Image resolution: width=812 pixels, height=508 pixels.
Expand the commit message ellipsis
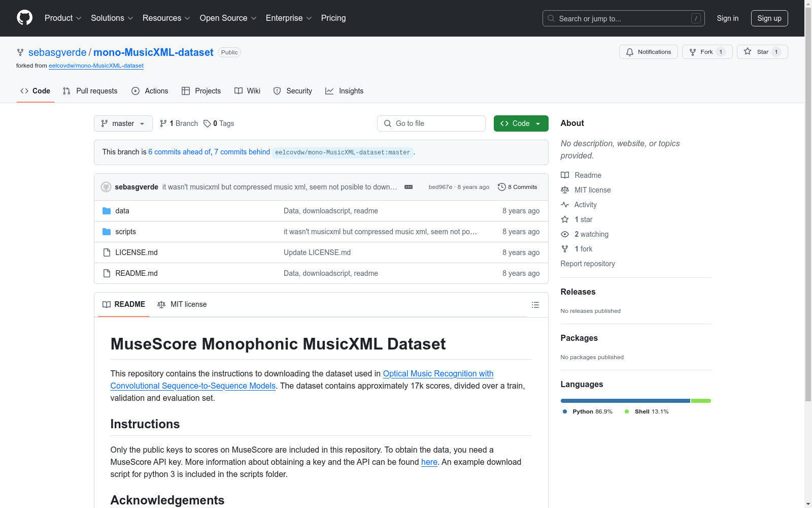click(x=409, y=187)
